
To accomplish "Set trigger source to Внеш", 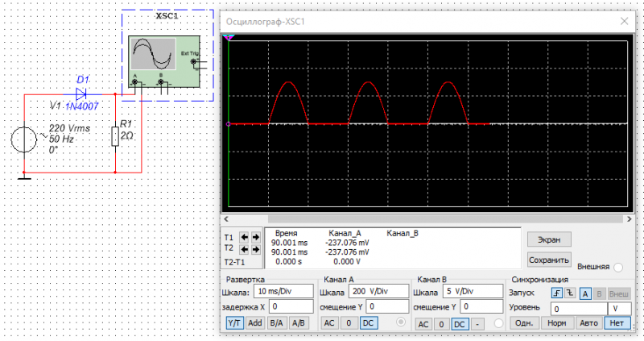I will tap(619, 293).
